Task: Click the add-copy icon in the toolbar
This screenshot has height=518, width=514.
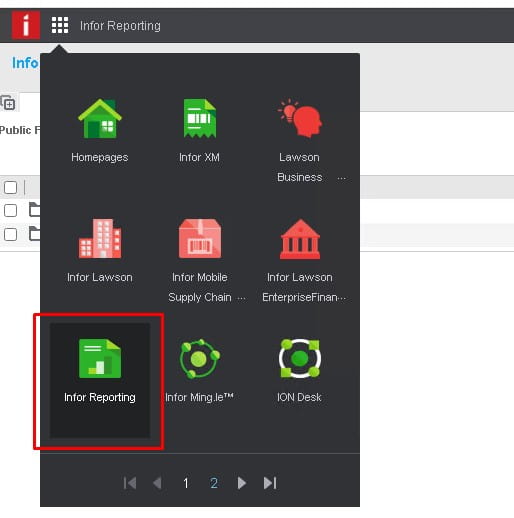Action: pos(8,103)
